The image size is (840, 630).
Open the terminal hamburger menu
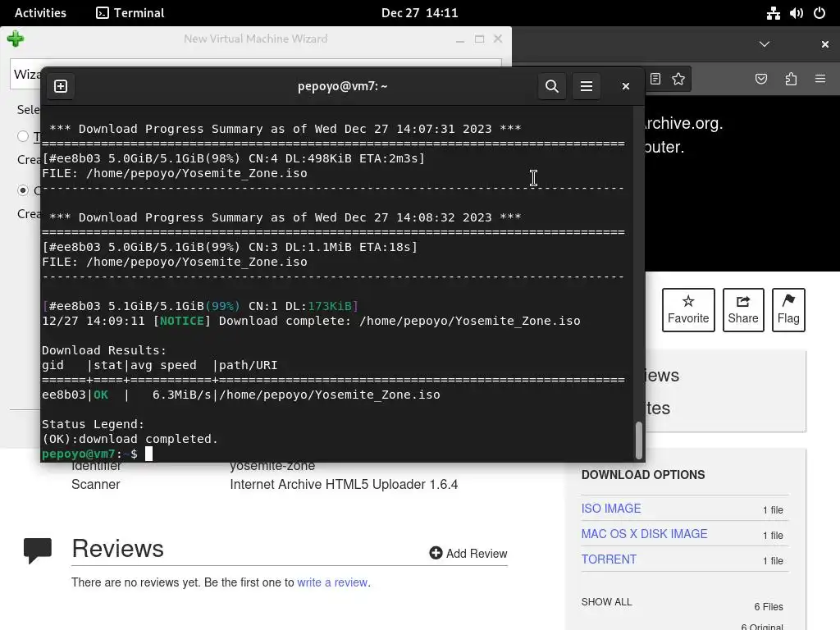pos(586,86)
